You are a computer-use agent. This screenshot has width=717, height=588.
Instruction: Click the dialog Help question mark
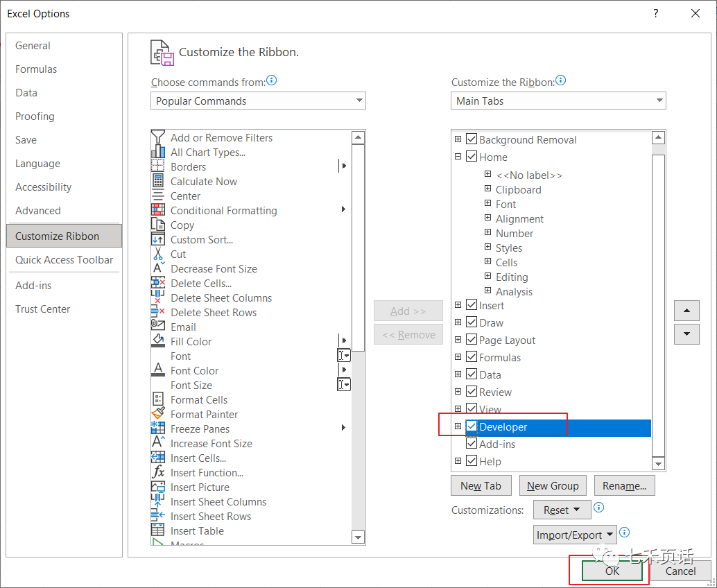tap(656, 13)
